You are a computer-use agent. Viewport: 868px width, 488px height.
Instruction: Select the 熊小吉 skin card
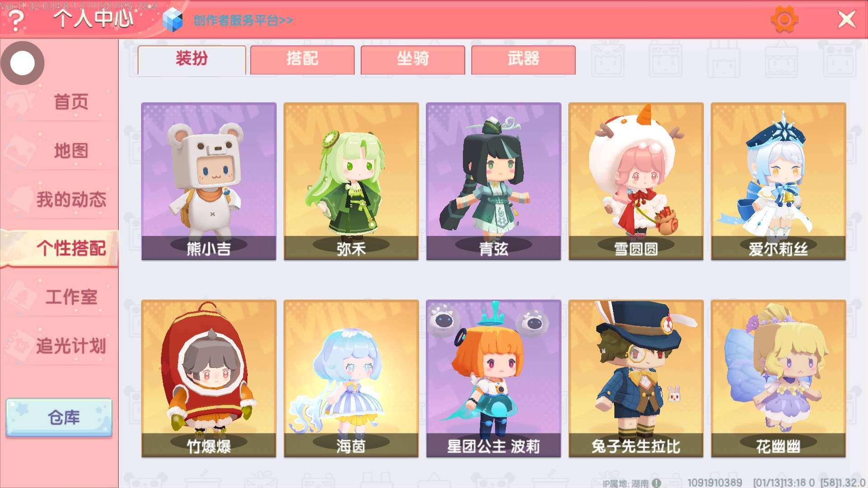(x=209, y=181)
